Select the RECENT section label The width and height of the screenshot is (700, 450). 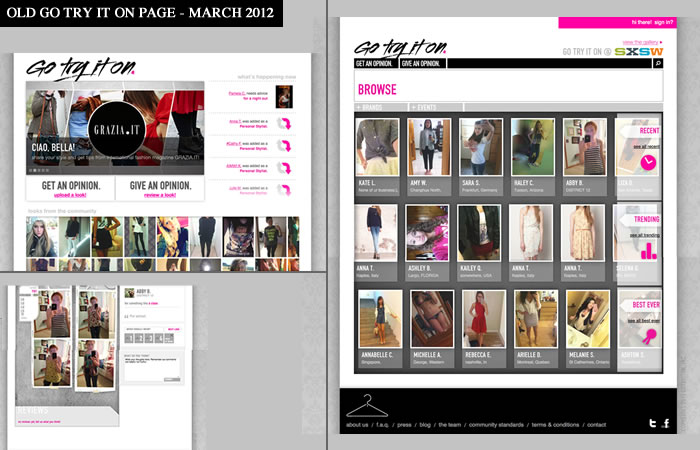[x=649, y=131]
